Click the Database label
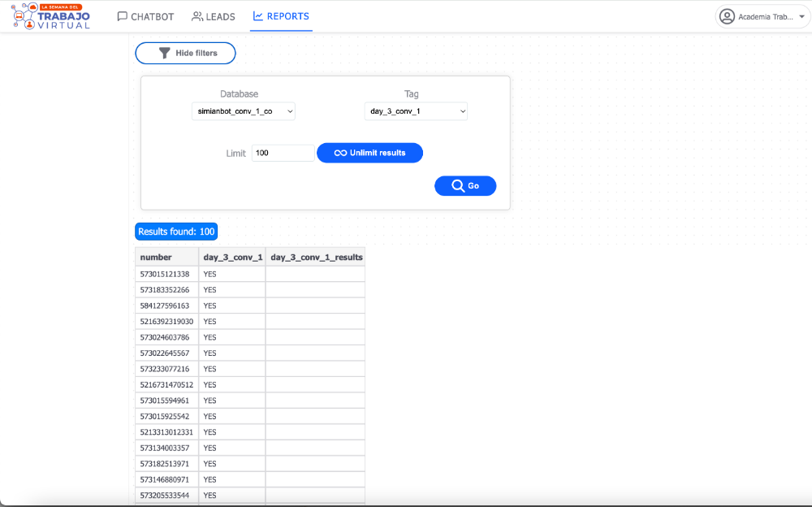Viewport: 812px width, 507px height. pyautogui.click(x=239, y=93)
